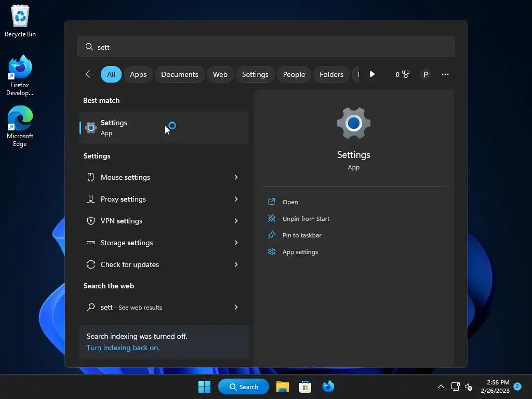
Task: Switch to the Apps filter tab
Action: tap(138, 74)
